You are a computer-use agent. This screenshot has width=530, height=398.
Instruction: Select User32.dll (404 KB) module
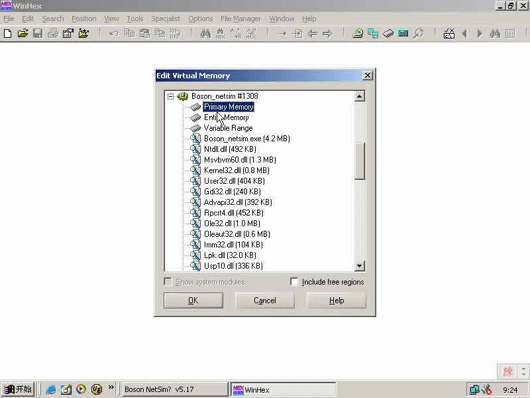pos(234,181)
